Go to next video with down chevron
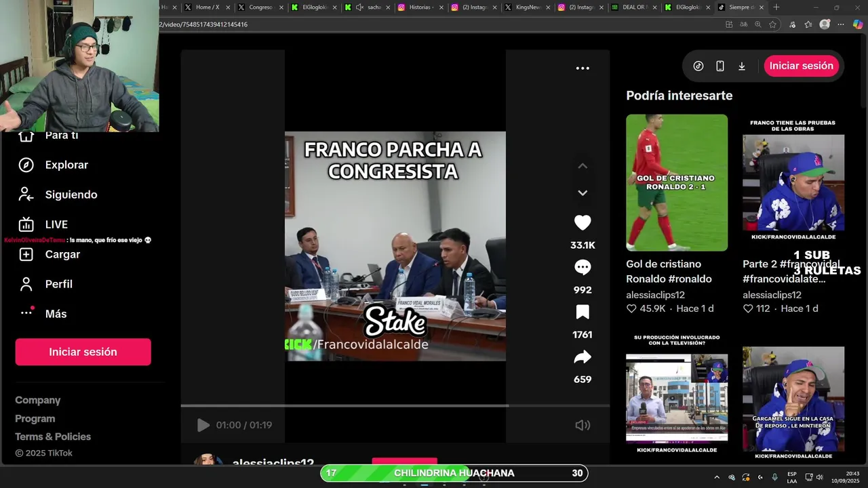This screenshot has height=488, width=868. pos(583,193)
